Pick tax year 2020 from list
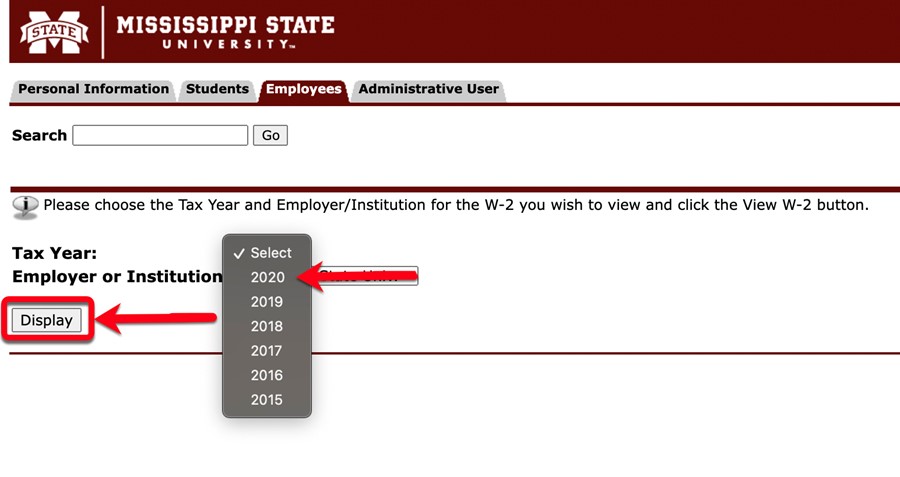The width and height of the screenshot is (900, 477). point(267,277)
